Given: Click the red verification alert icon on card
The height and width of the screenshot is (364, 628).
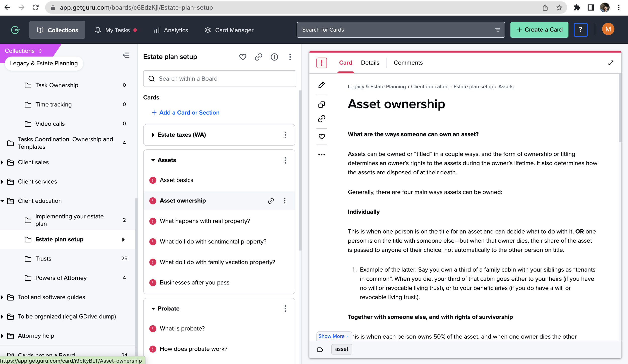Looking at the screenshot, I should 322,63.
